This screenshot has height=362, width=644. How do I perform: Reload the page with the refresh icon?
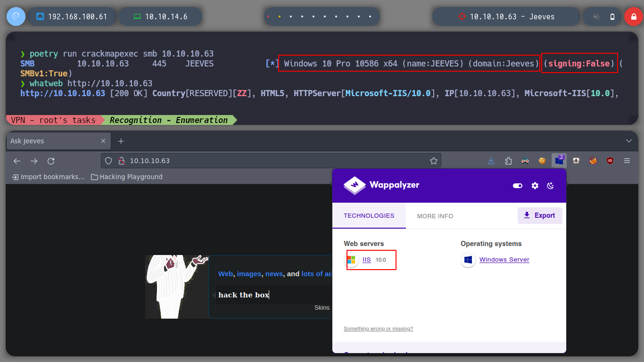51,161
